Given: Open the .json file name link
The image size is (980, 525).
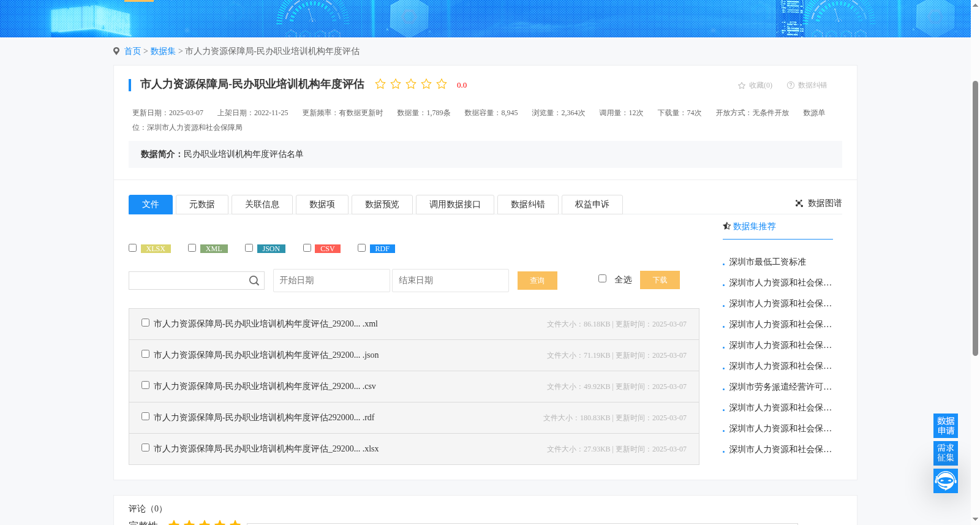Looking at the screenshot, I should click(x=266, y=355).
